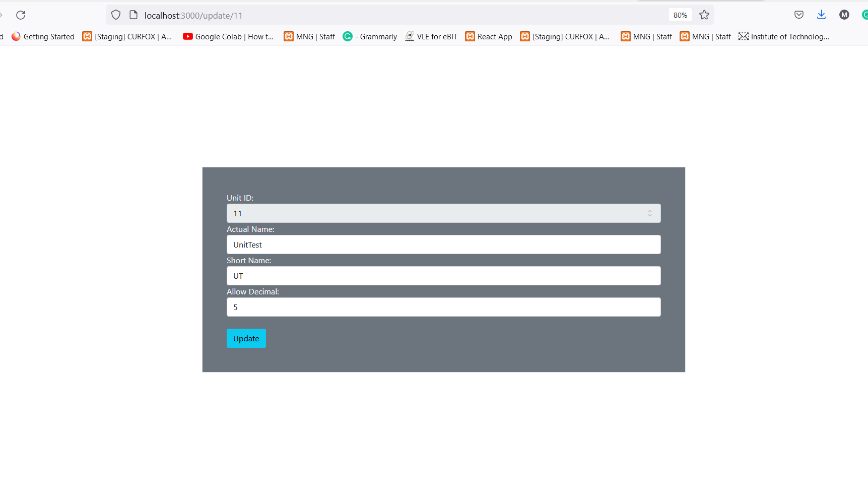Focus the Allow Decimal field with 5
Viewport: 868px width, 488px height.
click(x=443, y=307)
